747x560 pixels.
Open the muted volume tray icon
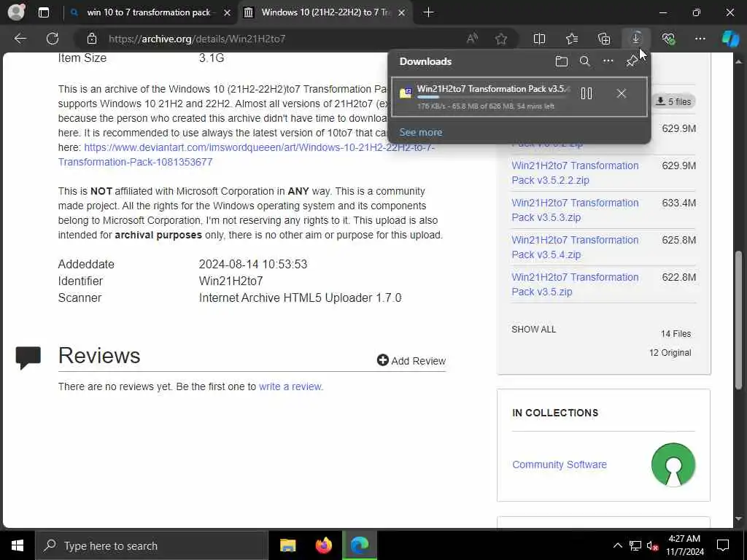[x=652, y=545]
